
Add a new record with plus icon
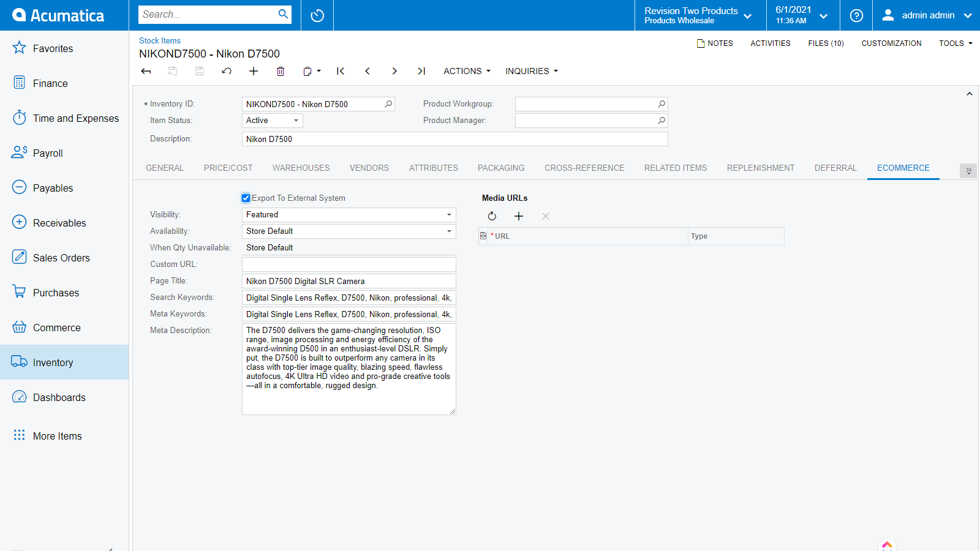point(254,71)
